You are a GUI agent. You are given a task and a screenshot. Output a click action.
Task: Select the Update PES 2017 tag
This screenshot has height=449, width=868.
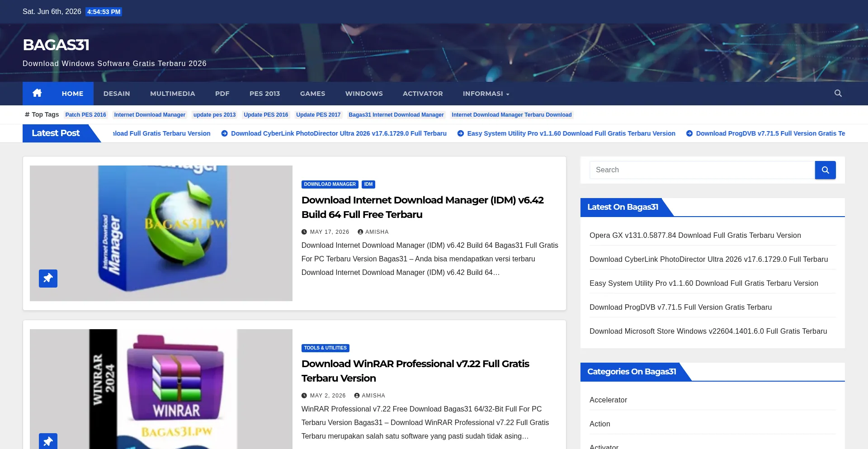[x=318, y=115]
